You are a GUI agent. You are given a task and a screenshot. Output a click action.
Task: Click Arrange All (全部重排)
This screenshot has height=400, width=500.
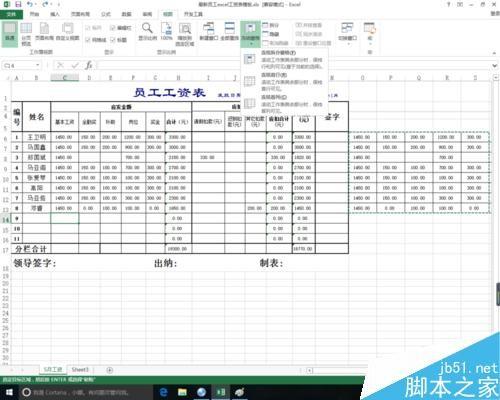pos(230,32)
